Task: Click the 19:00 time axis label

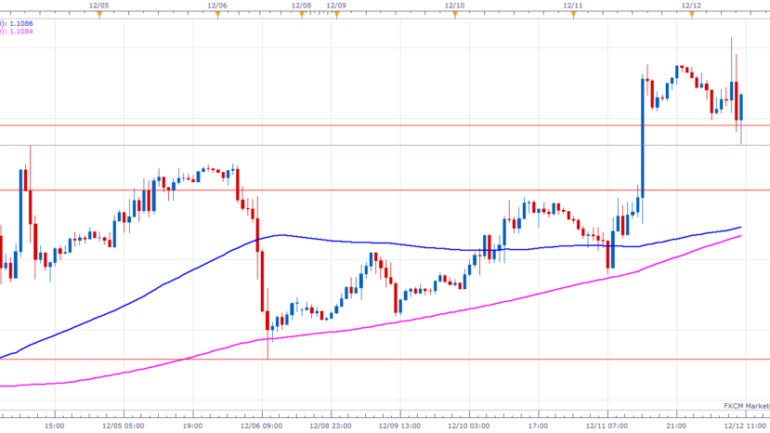Action: point(192,426)
